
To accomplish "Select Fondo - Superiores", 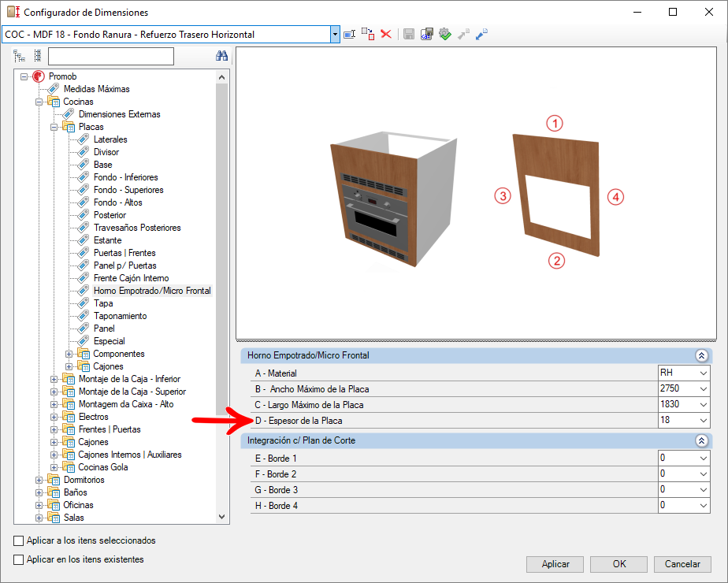I will coord(128,189).
